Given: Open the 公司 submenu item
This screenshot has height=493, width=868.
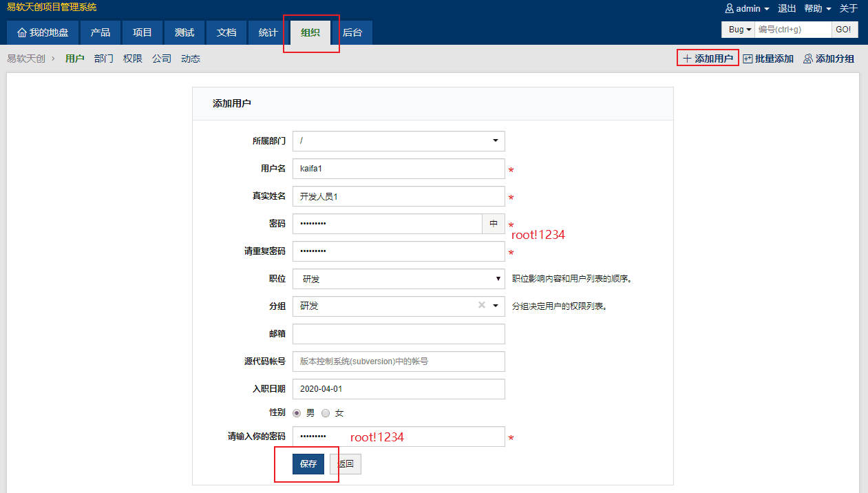Looking at the screenshot, I should tap(162, 59).
